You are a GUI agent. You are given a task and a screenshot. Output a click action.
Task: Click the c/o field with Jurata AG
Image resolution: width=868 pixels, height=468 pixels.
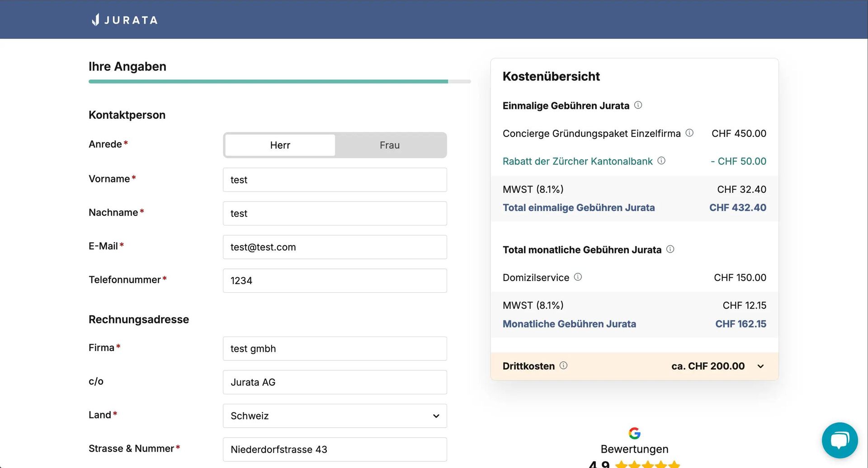335,382
